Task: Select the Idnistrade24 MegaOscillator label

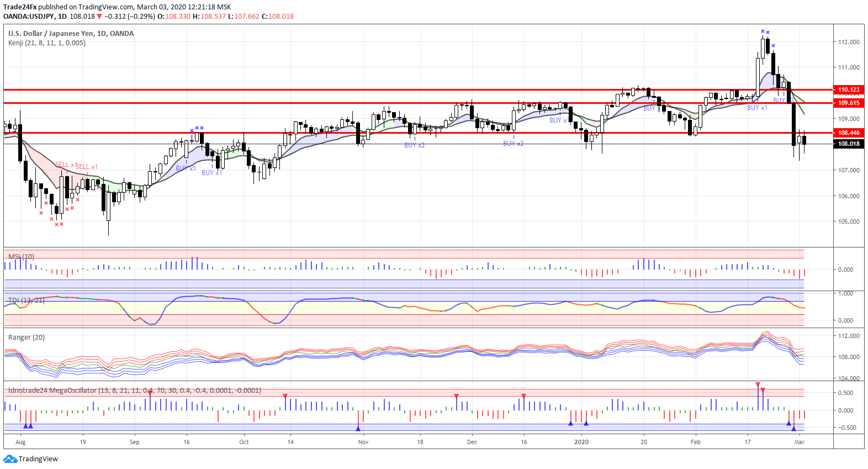Action: [135, 390]
